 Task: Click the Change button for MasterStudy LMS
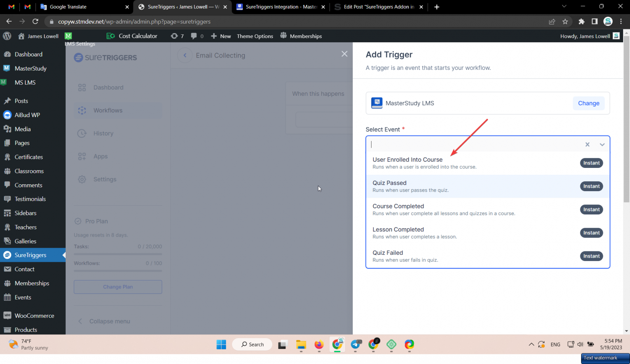coord(588,103)
